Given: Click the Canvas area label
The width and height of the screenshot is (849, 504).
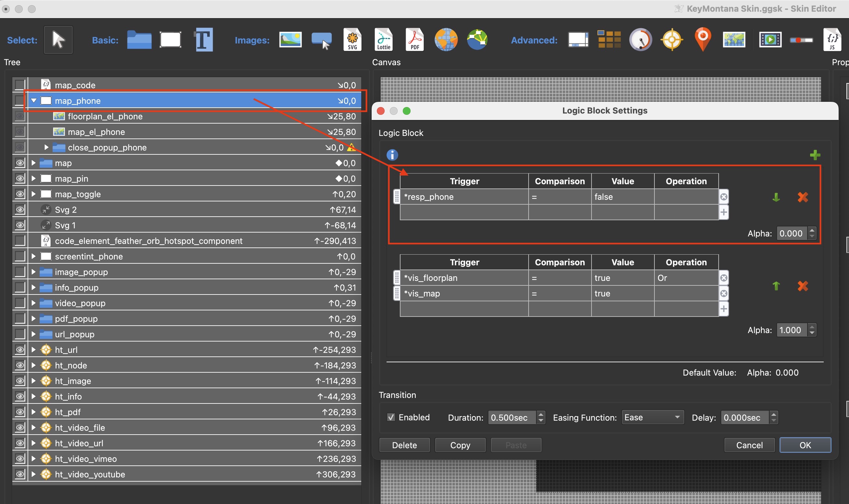Looking at the screenshot, I should pos(387,61).
